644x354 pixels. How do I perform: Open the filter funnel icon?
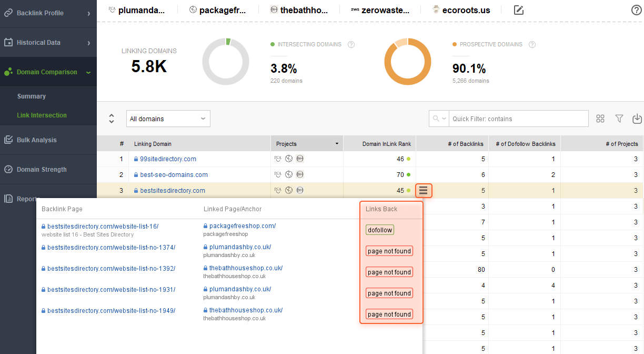(619, 119)
